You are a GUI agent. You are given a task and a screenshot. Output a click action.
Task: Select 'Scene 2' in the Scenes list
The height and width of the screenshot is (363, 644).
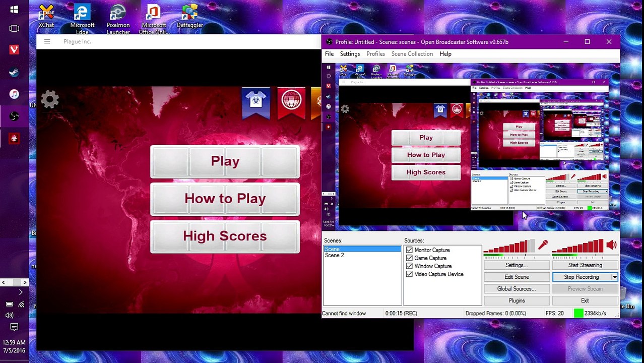(362, 255)
